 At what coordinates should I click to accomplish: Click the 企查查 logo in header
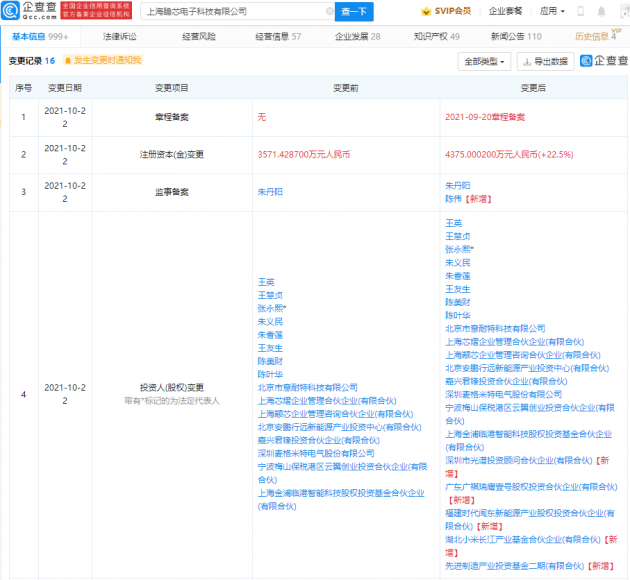tap(29, 12)
